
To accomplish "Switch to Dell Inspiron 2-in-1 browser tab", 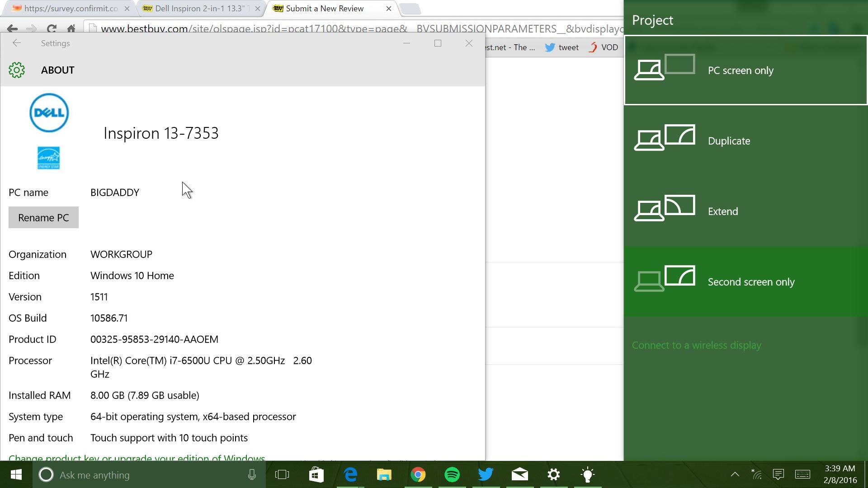I will pyautogui.click(x=199, y=9).
